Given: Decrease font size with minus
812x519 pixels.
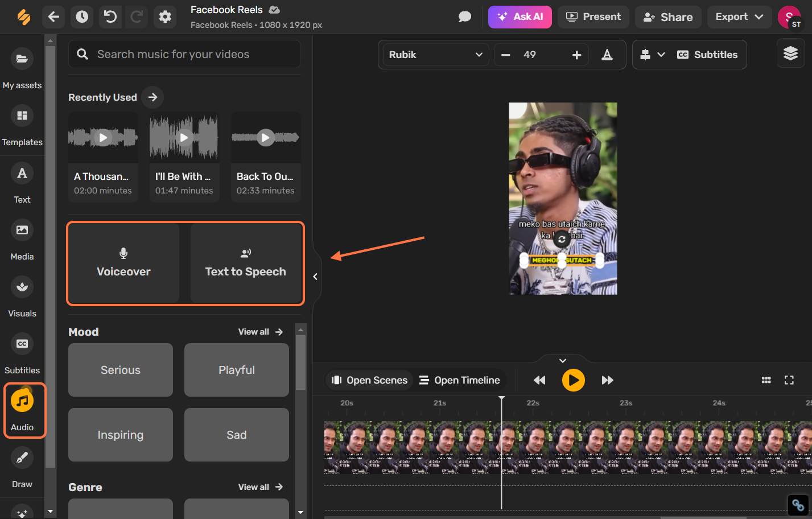Looking at the screenshot, I should click(506, 55).
